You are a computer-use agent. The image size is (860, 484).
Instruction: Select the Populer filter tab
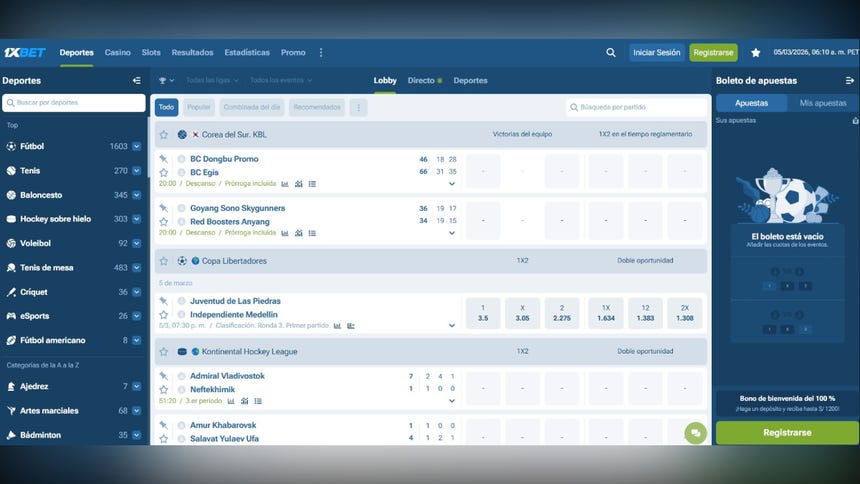(199, 108)
